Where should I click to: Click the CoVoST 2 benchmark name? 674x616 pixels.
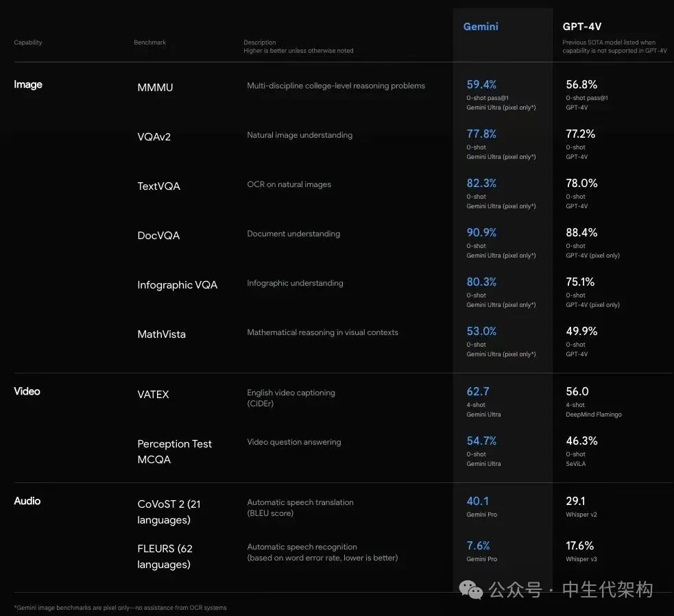click(x=169, y=512)
